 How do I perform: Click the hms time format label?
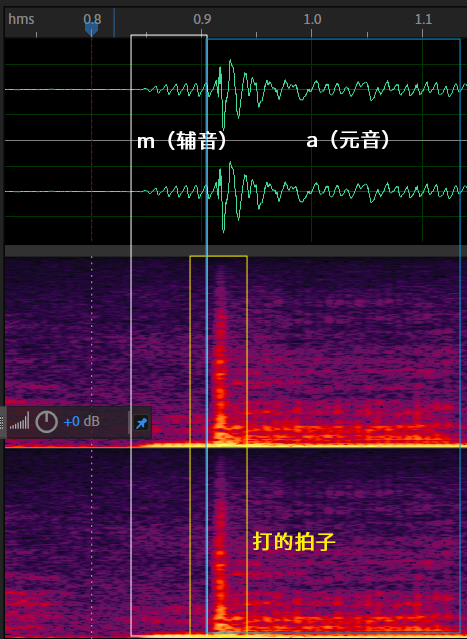(21, 19)
